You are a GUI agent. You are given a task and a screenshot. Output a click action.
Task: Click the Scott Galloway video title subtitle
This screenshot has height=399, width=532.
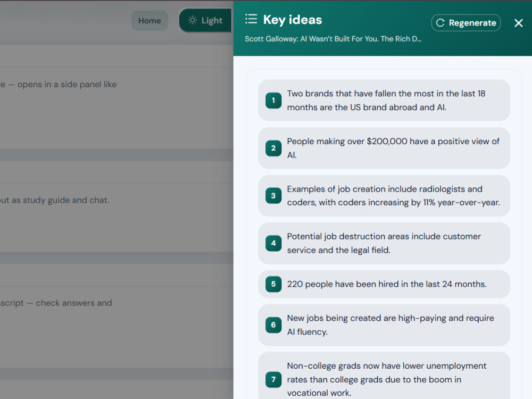coord(333,39)
